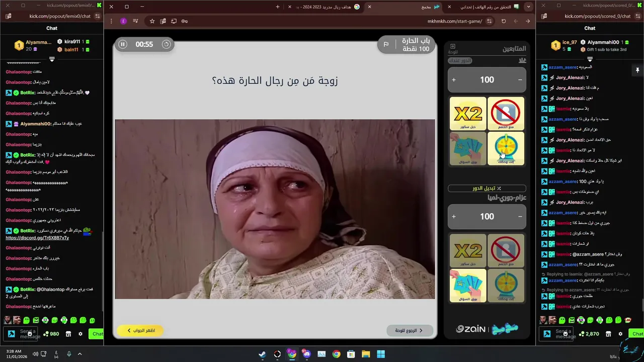Click the pin icon in right chat window
Viewport: 644px width, 362px height.
click(637, 70)
